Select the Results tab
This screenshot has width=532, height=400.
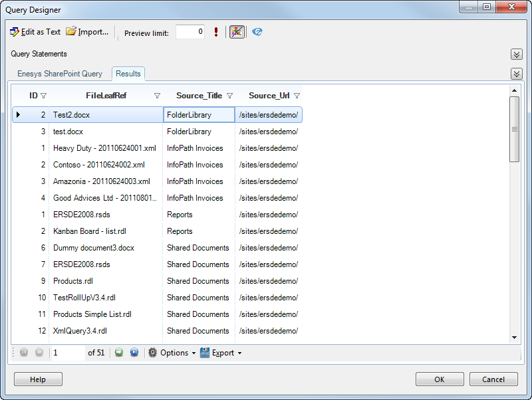[x=128, y=74]
